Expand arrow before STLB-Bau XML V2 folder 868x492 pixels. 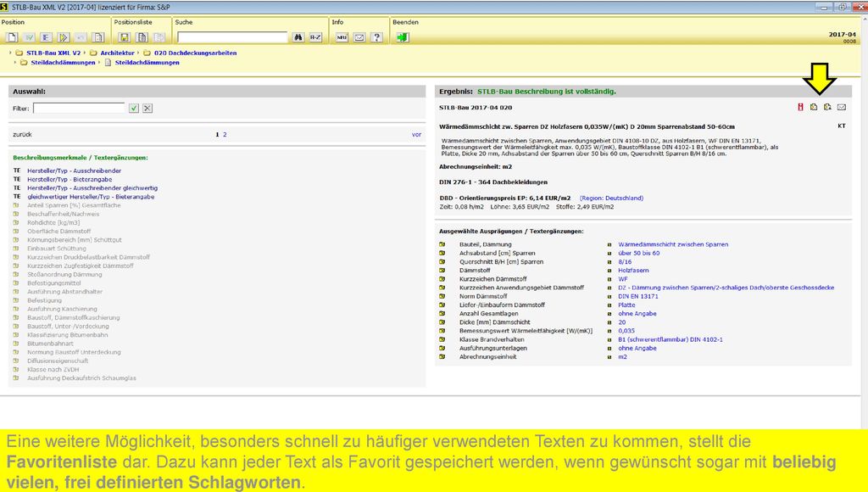[x=10, y=53]
